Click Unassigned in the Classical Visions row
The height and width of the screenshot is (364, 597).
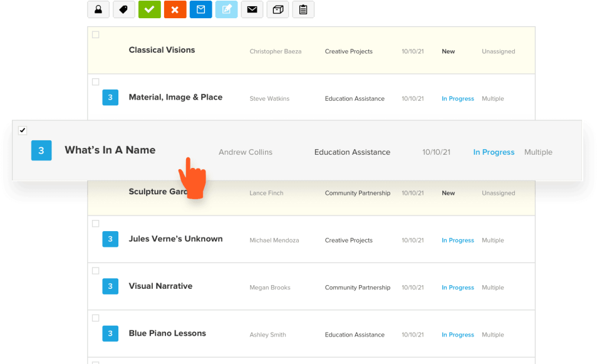[499, 51]
